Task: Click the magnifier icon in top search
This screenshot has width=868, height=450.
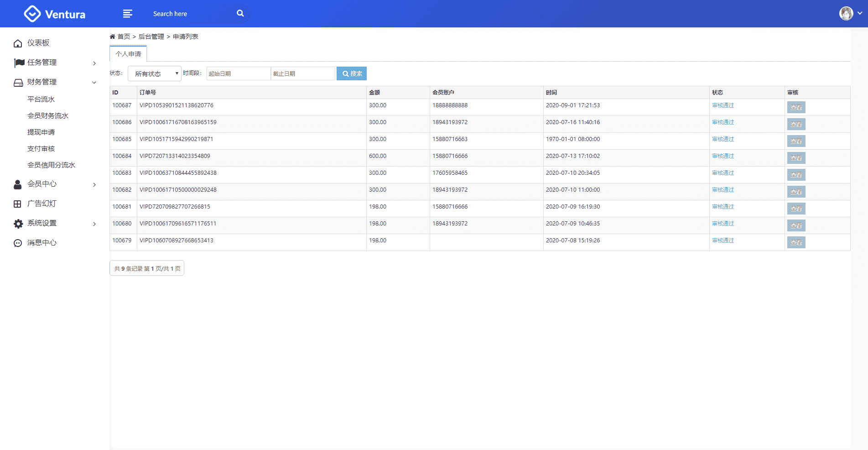Action: pyautogui.click(x=240, y=14)
